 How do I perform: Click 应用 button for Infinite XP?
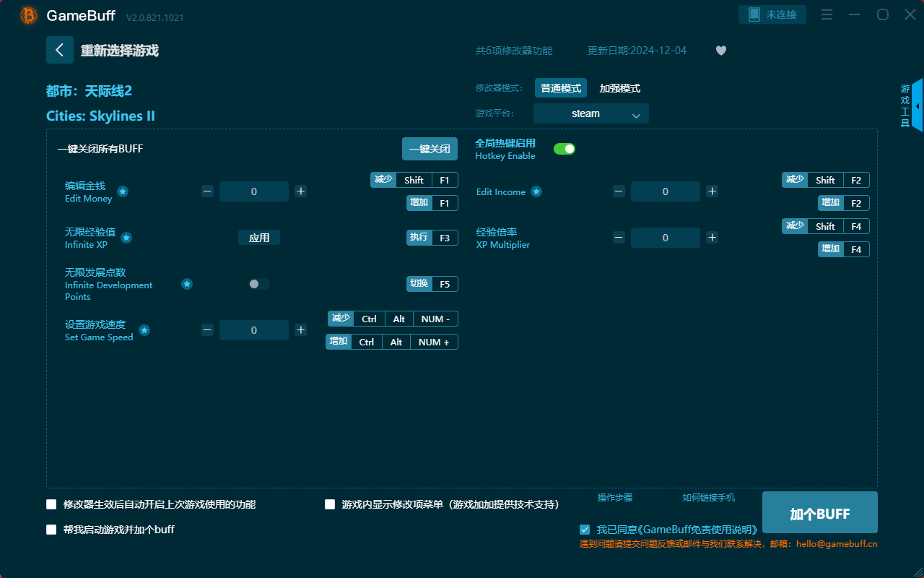(x=259, y=238)
